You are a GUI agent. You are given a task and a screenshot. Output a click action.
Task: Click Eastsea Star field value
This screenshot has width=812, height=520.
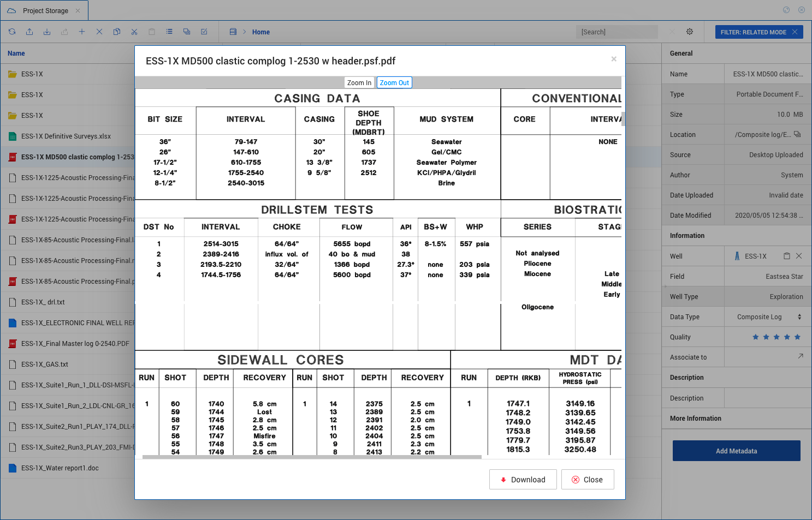coord(784,277)
